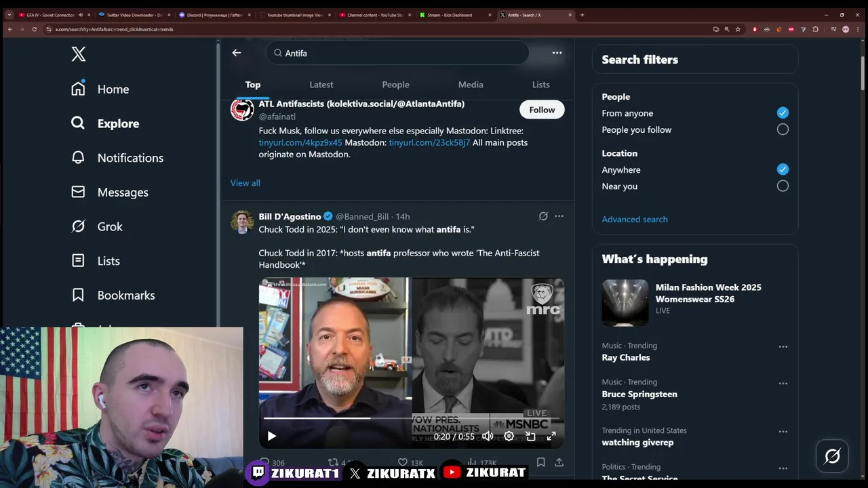This screenshot has height=488, width=868.
Task: Open the browser tab search dropdown
Action: (9, 15)
